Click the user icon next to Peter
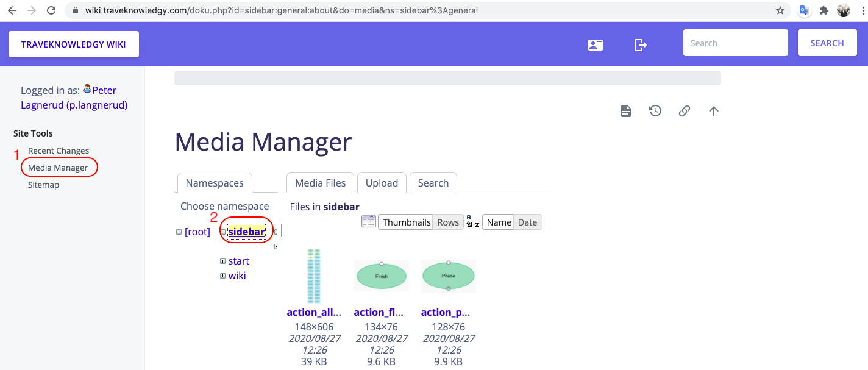The image size is (868, 370). [x=88, y=90]
